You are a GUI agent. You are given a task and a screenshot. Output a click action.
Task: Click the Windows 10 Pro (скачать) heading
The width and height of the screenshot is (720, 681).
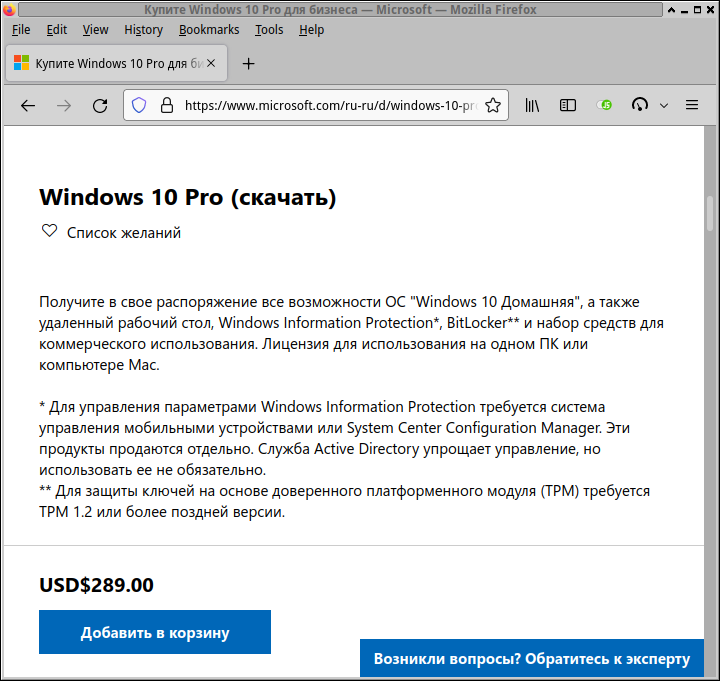click(188, 197)
